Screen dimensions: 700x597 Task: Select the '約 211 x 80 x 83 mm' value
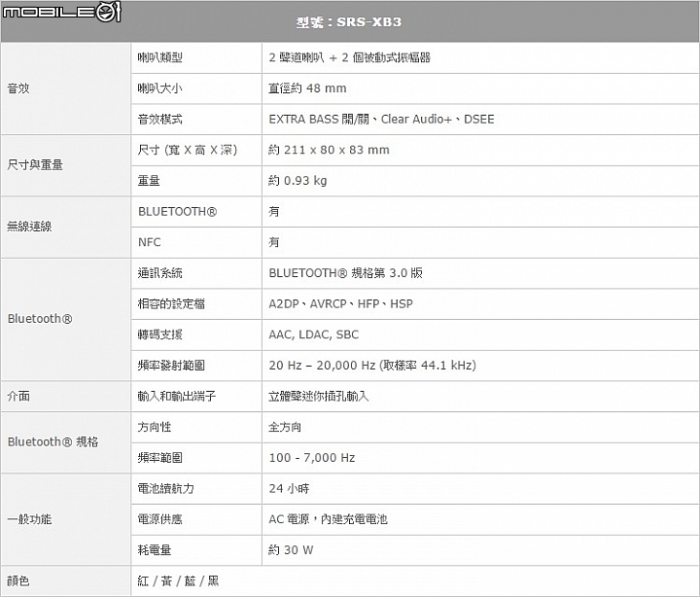coord(329,150)
